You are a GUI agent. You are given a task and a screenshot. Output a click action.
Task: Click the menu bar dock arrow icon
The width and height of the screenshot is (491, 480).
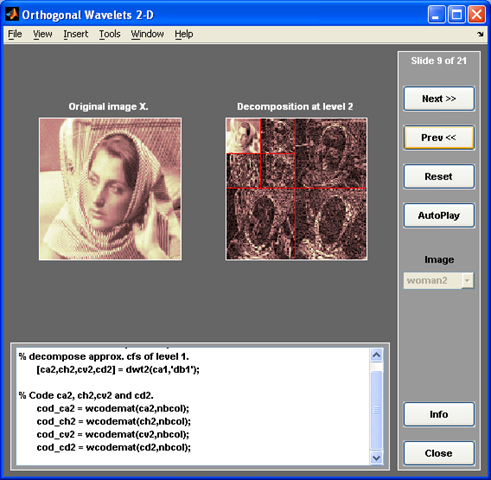[x=480, y=34]
